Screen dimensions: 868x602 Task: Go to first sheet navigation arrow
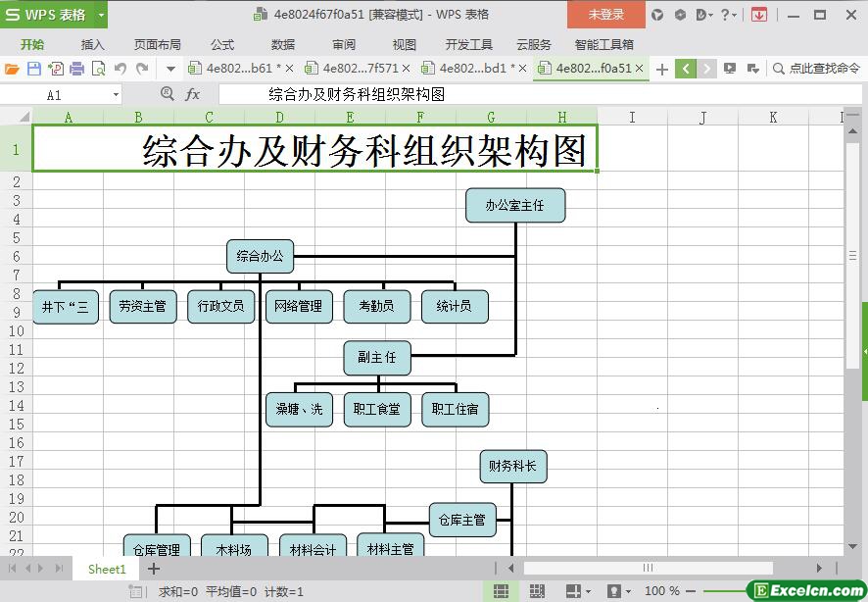pyautogui.click(x=12, y=569)
